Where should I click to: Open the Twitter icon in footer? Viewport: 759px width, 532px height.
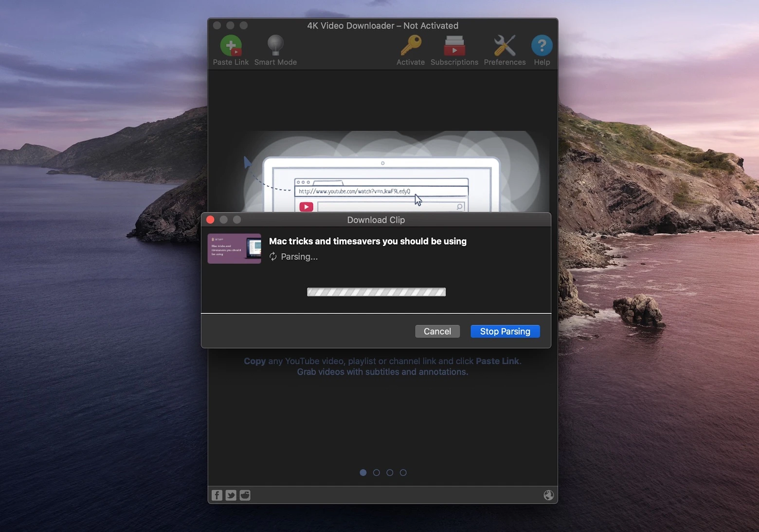(231, 495)
